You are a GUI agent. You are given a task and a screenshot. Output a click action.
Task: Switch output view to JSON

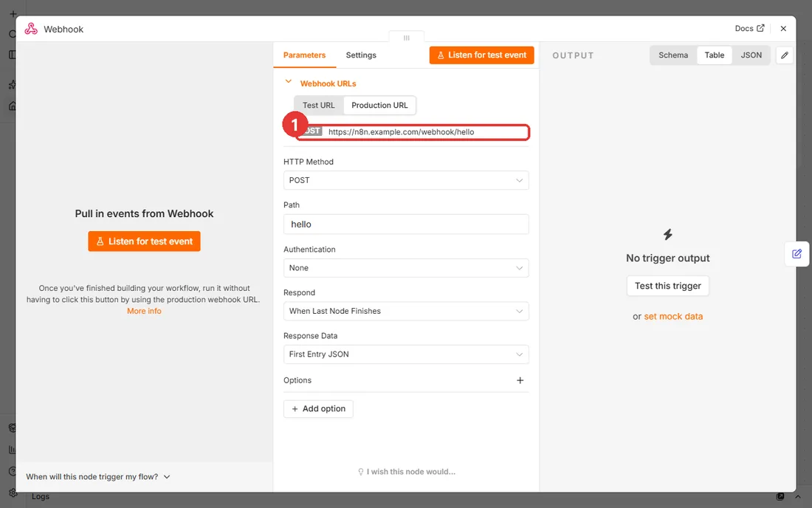(751, 55)
